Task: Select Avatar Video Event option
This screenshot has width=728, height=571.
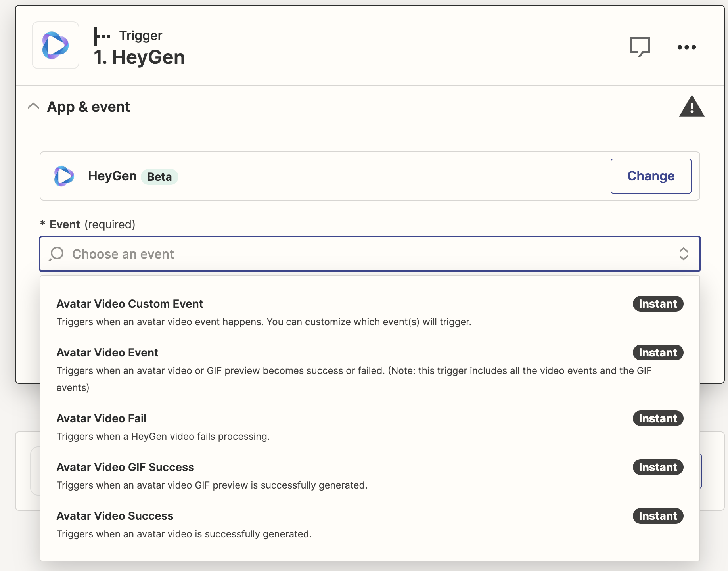Action: coord(370,370)
